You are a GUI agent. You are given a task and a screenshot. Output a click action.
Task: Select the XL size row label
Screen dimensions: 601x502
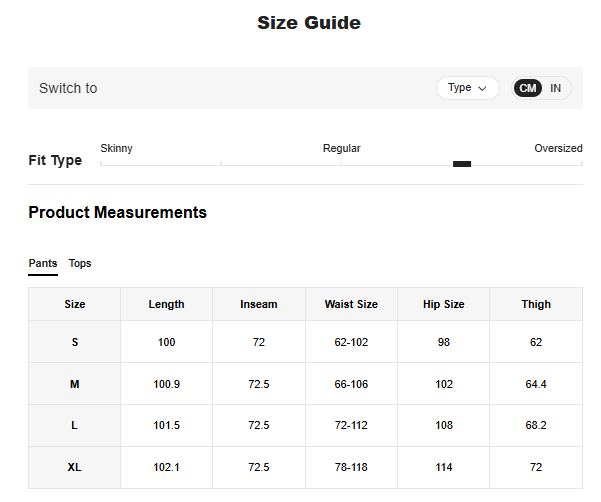(x=75, y=467)
